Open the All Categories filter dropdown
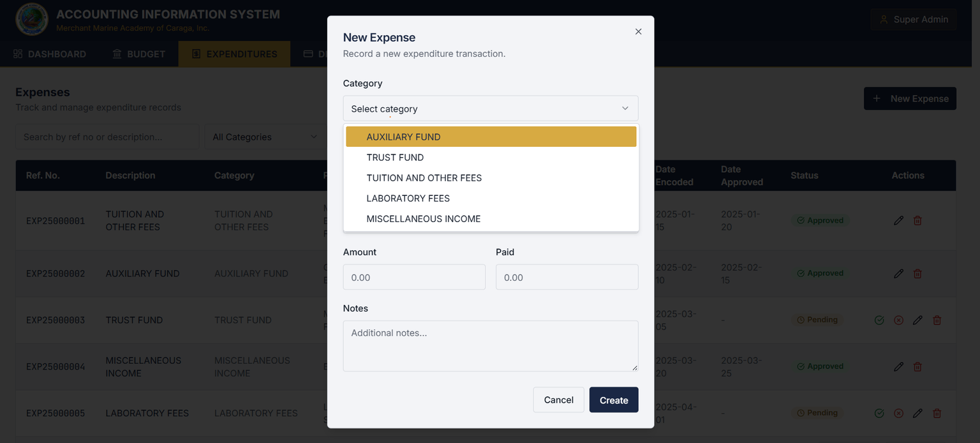Viewport: 980px width, 443px height. [x=265, y=137]
